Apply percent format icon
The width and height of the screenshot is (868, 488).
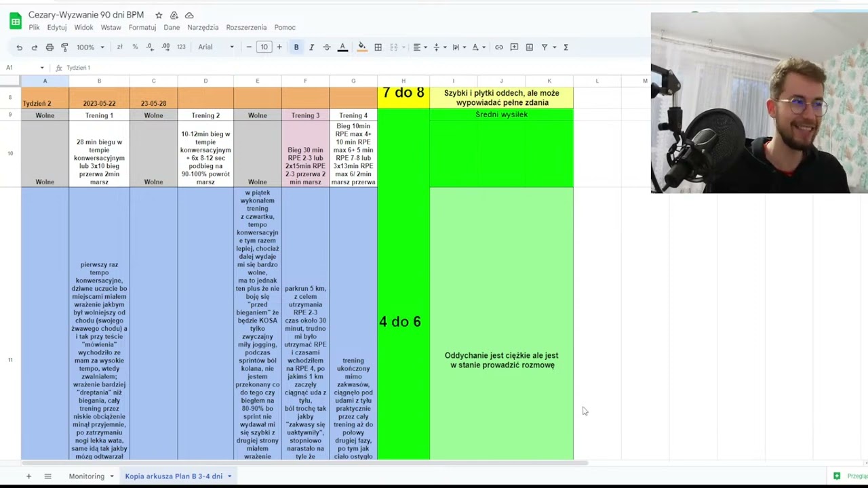click(x=135, y=47)
